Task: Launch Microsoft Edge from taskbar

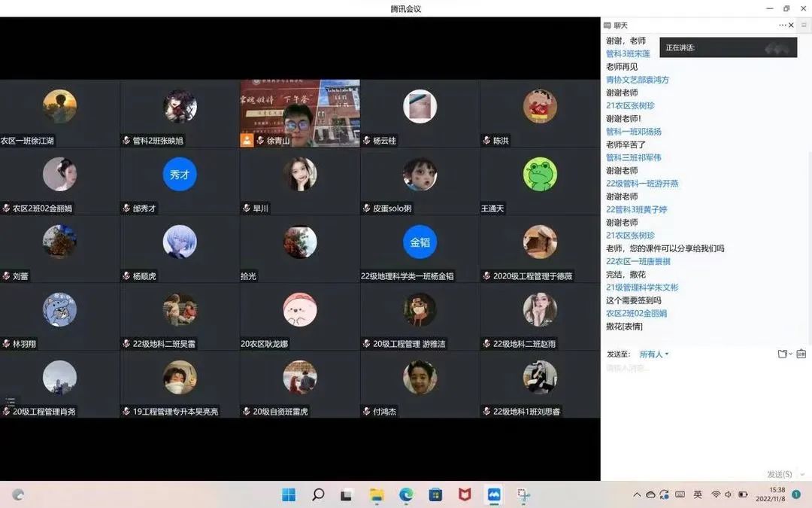Action: (x=406, y=494)
